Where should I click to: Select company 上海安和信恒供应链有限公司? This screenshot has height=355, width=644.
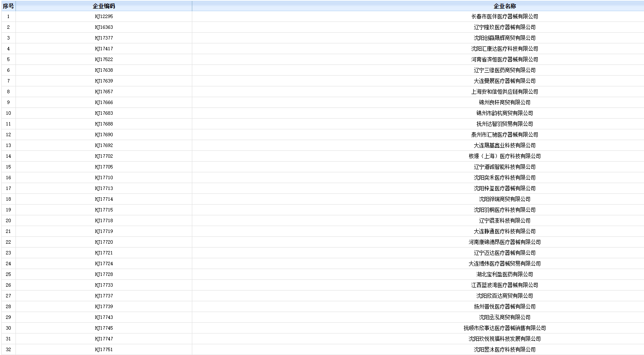pos(505,92)
